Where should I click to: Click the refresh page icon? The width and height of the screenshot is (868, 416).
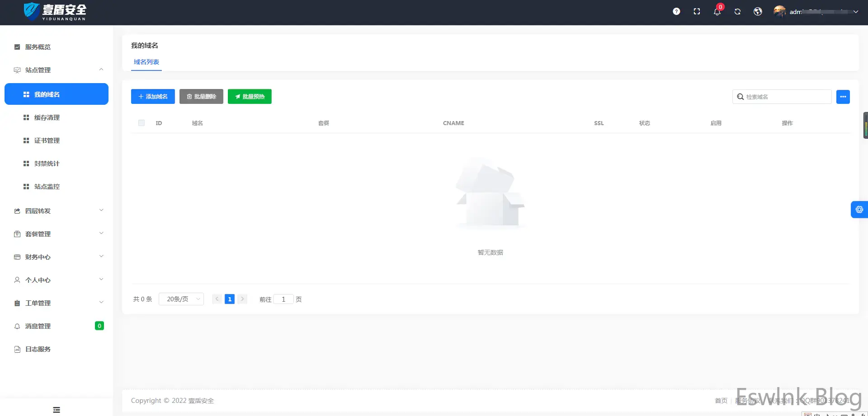tap(737, 12)
